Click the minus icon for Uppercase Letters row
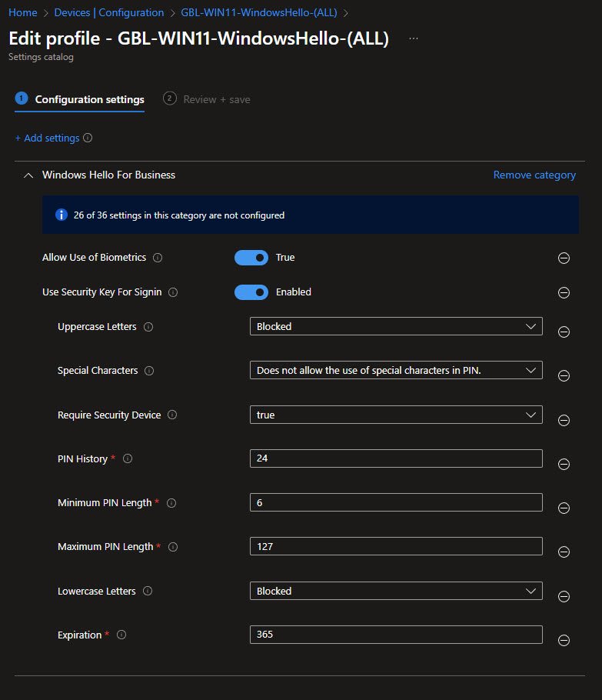This screenshot has height=700, width=602. [x=564, y=332]
